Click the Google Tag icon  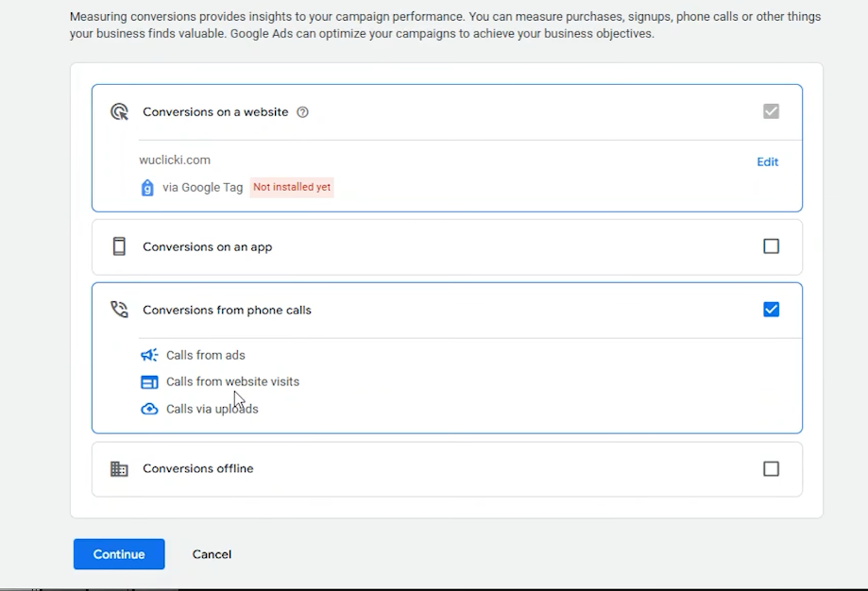pyautogui.click(x=147, y=188)
